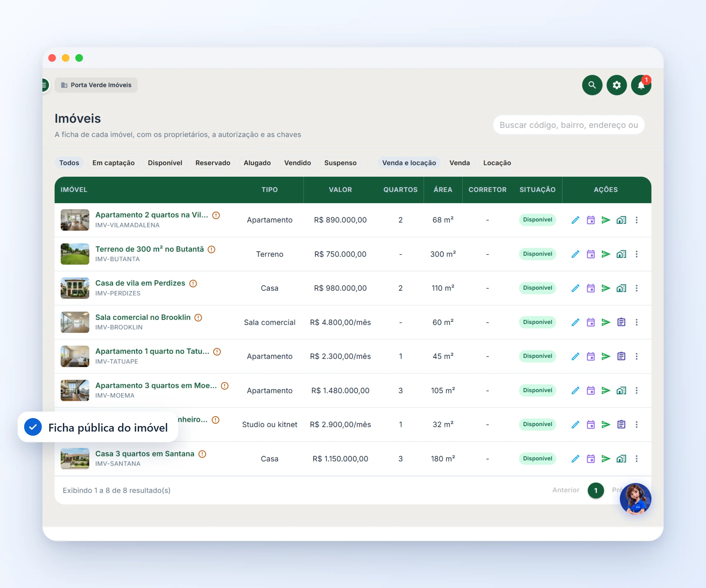
Task: Click VALOR column header
Action: (x=340, y=190)
